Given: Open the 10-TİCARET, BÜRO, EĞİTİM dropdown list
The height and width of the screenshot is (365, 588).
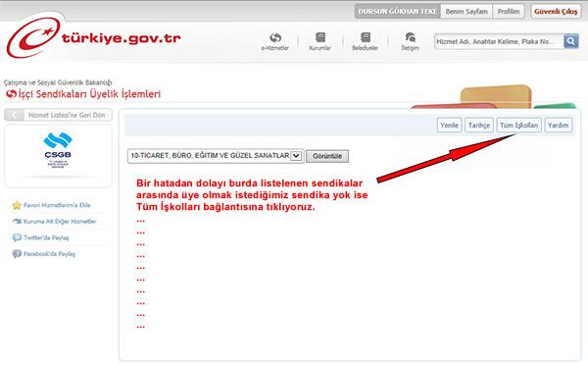Looking at the screenshot, I should 216,155.
